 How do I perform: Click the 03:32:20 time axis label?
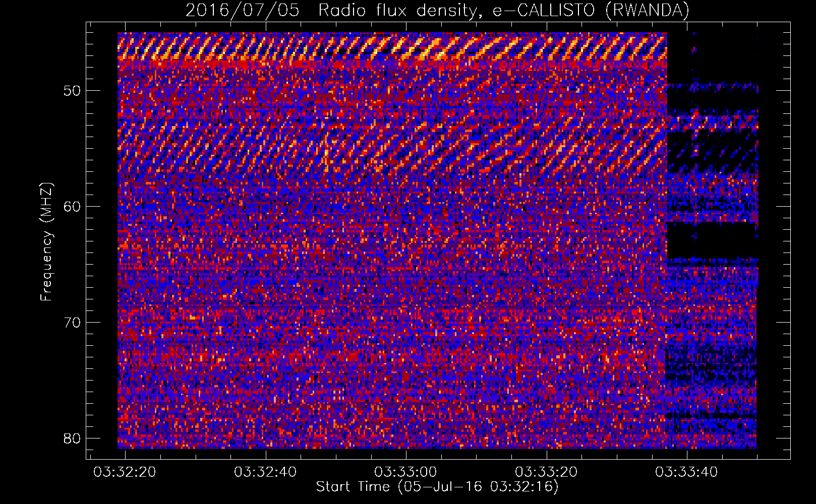(125, 472)
